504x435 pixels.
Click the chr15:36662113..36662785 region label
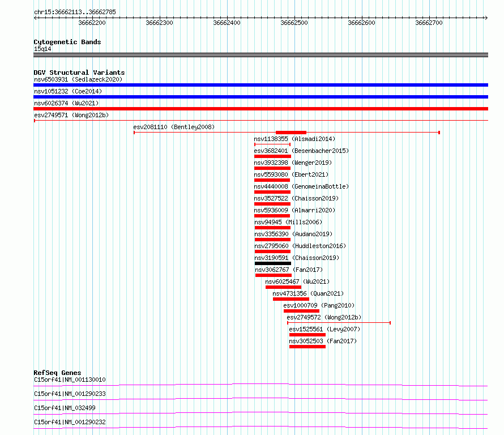pyautogui.click(x=75, y=12)
